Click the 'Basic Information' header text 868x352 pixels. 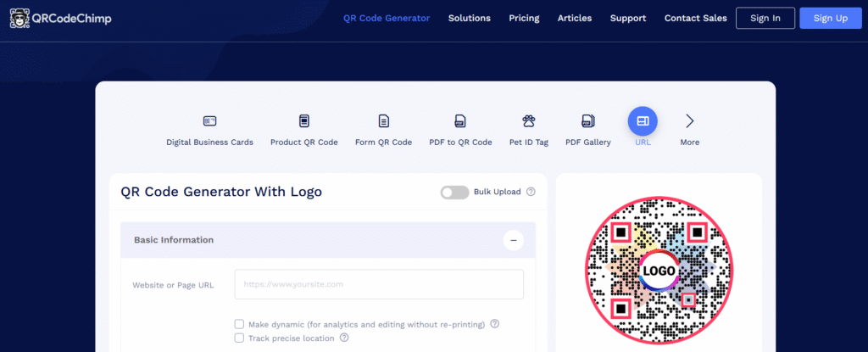[x=174, y=240]
